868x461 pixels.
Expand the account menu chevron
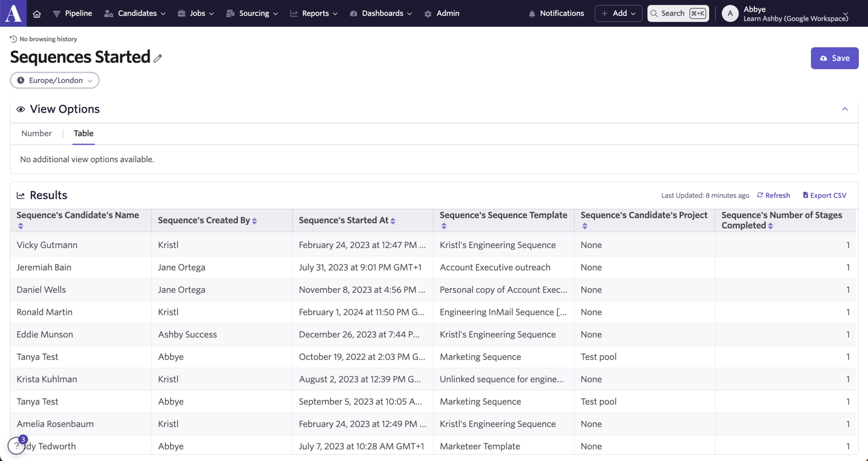click(846, 13)
